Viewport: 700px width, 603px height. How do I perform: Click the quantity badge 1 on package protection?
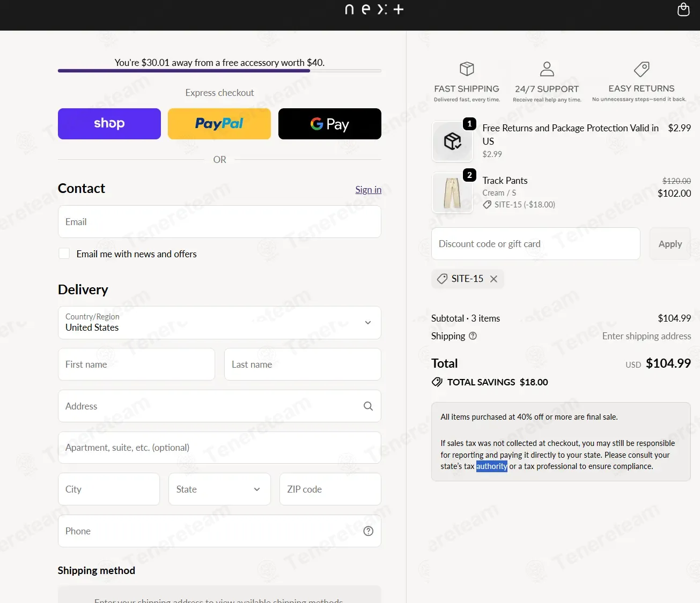click(x=469, y=124)
